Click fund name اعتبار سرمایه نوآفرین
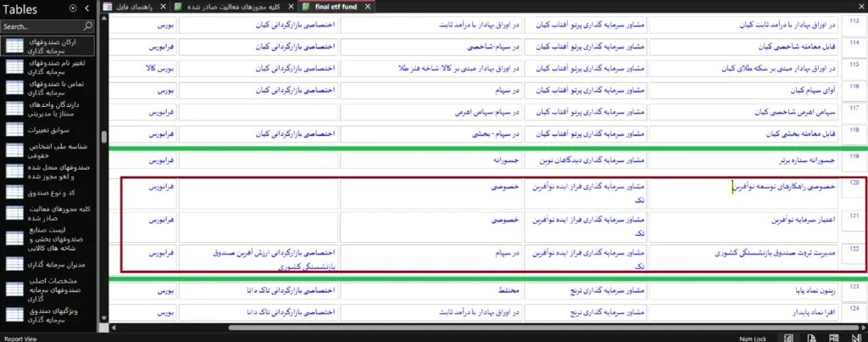The width and height of the screenshot is (868, 342). pos(804,220)
